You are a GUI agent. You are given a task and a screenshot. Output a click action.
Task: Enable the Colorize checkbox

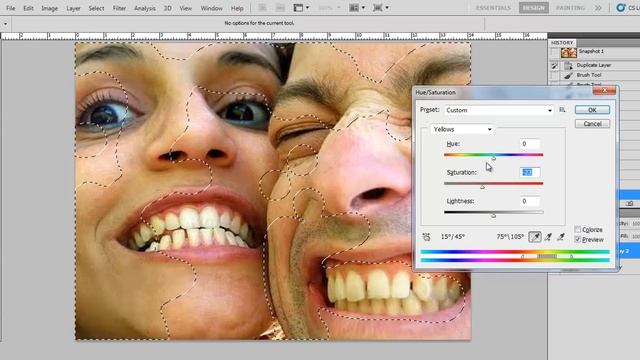578,229
